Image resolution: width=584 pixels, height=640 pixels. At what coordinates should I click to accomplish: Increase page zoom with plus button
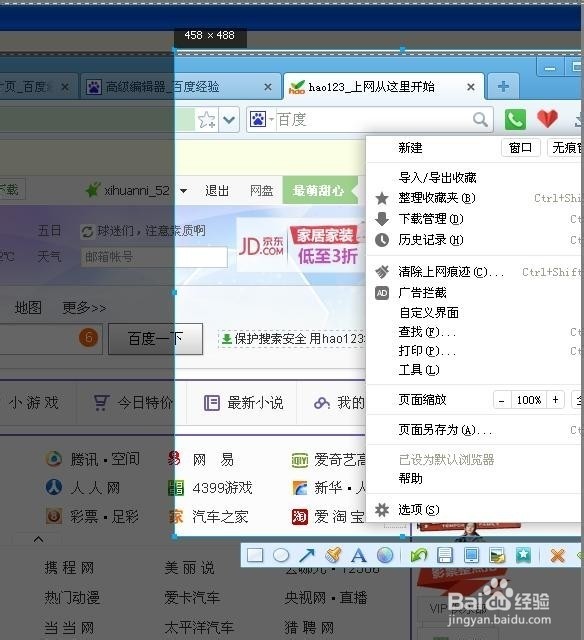(555, 400)
